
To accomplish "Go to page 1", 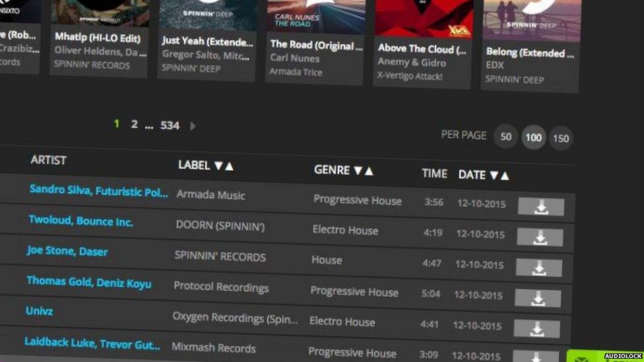I will point(117,123).
